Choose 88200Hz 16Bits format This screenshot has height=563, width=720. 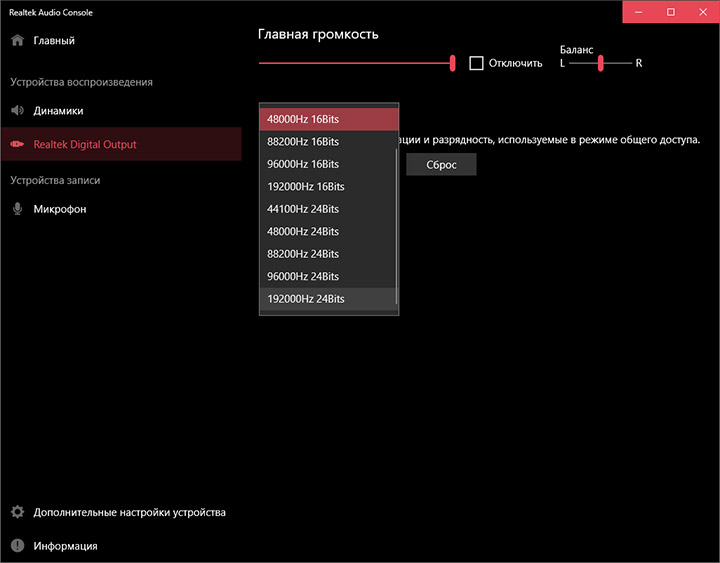pyautogui.click(x=328, y=141)
